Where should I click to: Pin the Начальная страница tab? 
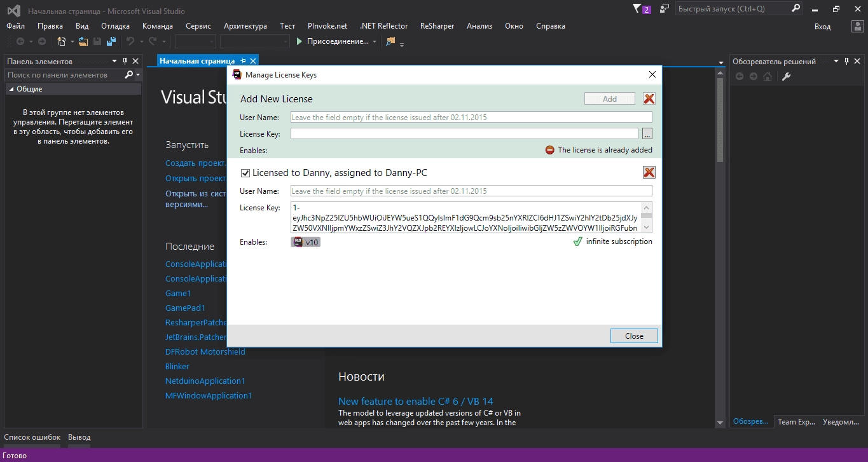click(243, 61)
